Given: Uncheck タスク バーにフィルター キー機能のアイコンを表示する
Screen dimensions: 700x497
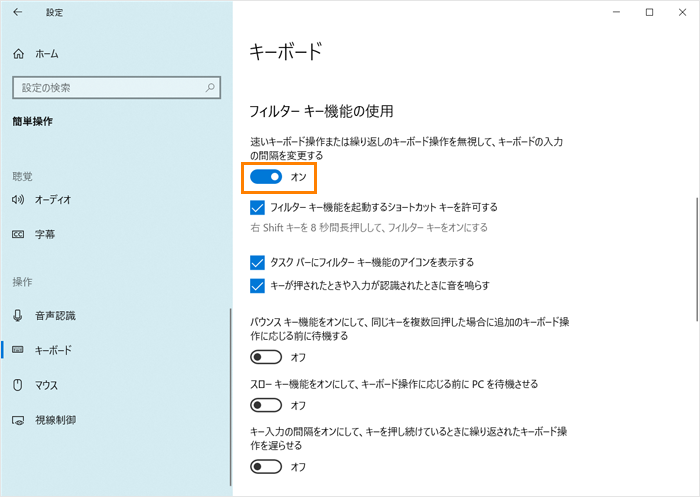Looking at the screenshot, I should click(257, 263).
